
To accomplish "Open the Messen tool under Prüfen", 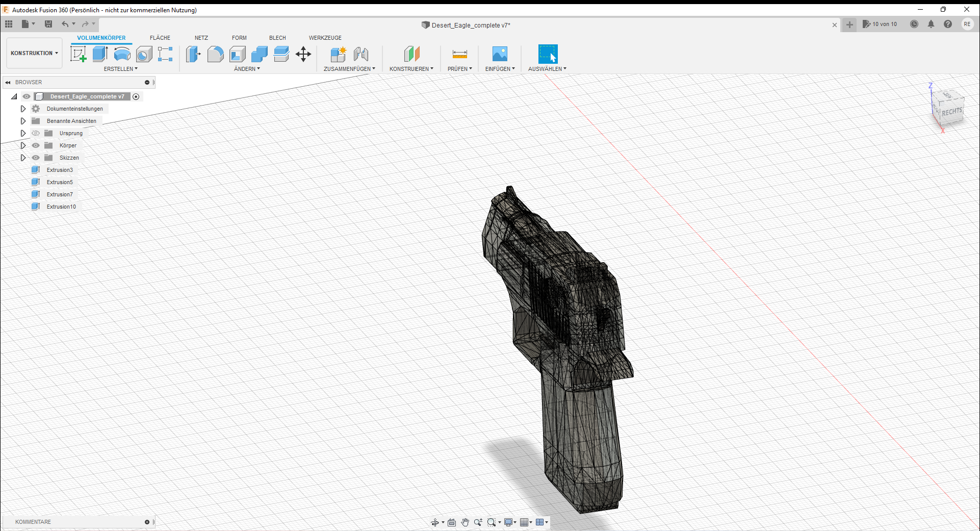I will [x=458, y=54].
